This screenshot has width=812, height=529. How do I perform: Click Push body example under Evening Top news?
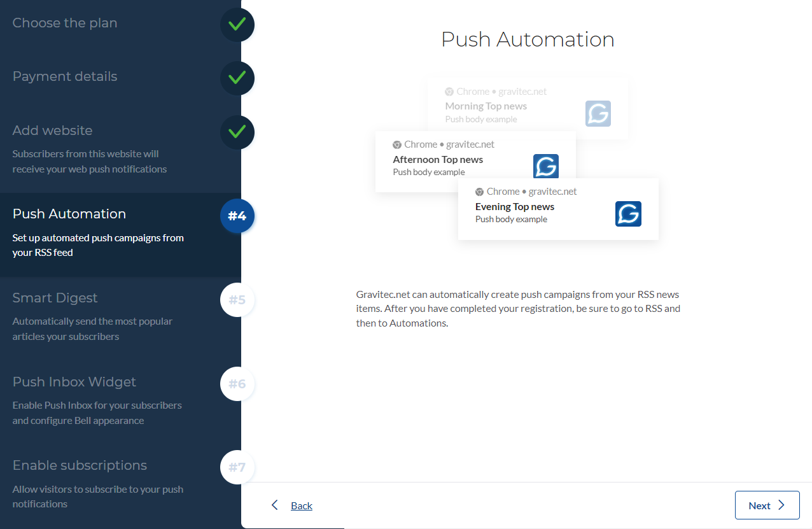(511, 219)
